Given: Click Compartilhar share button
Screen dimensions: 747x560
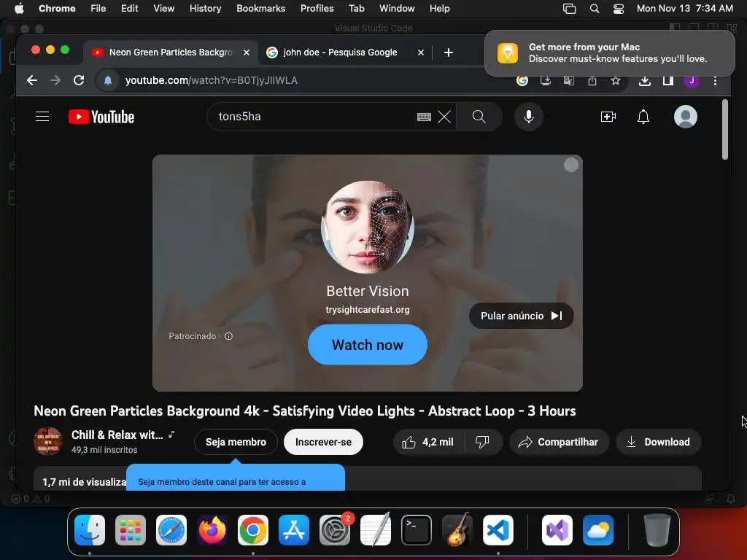Looking at the screenshot, I should [x=560, y=442].
